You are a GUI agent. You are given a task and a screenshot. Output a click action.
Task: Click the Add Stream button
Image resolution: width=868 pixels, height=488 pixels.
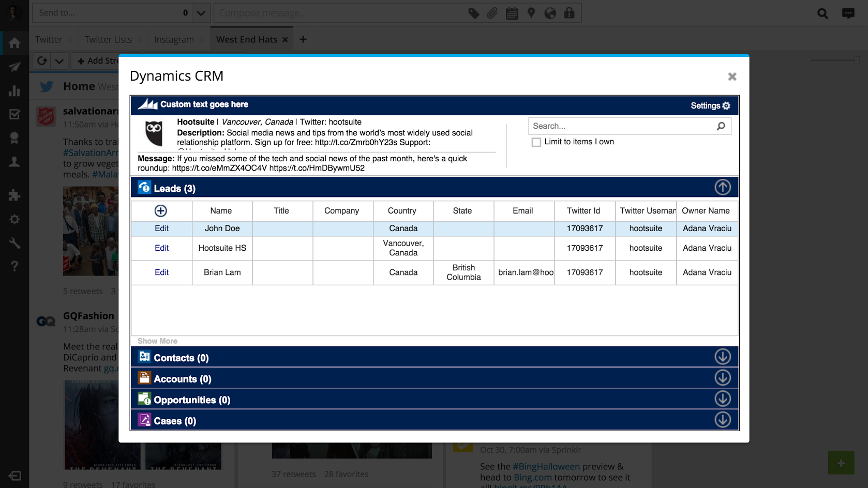(98, 61)
